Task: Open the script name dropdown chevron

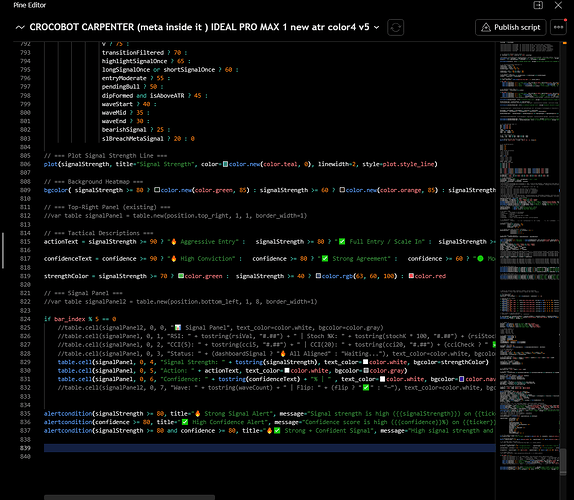Action: [376, 27]
